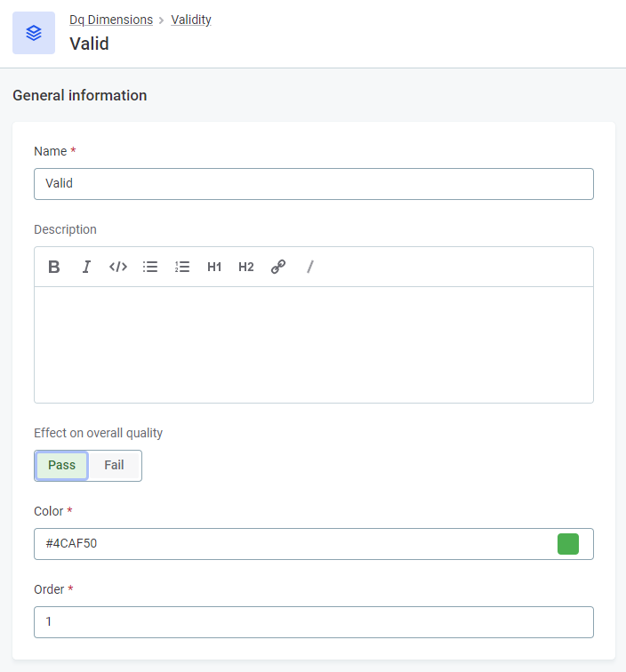Click the Order number field
This screenshot has height=672, width=626.
tap(313, 622)
